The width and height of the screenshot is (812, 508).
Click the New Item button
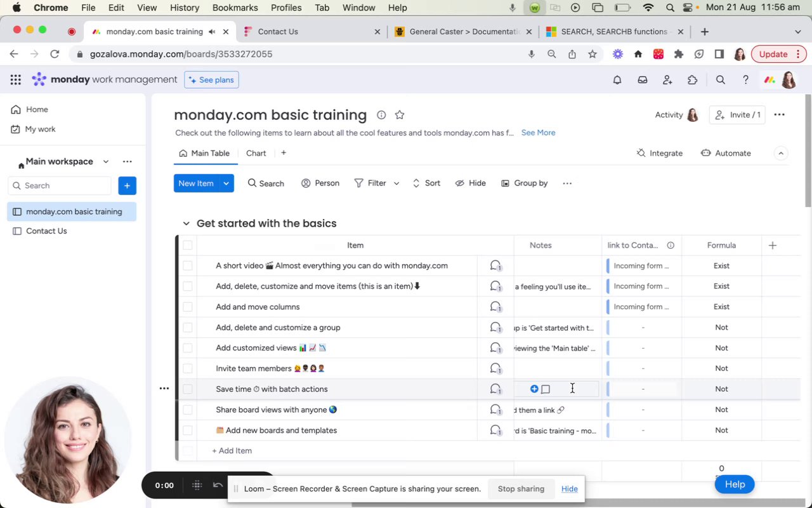point(196,183)
